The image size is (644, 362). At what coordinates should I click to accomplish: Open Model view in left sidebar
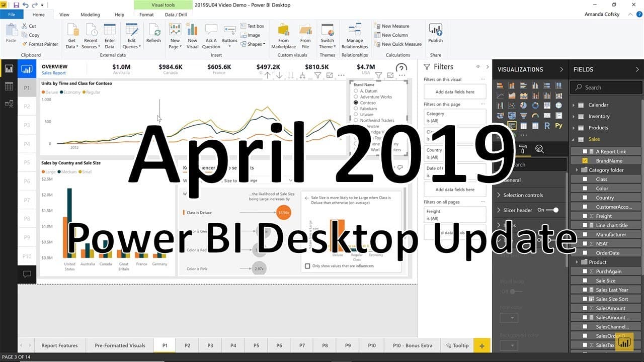coord(9,104)
